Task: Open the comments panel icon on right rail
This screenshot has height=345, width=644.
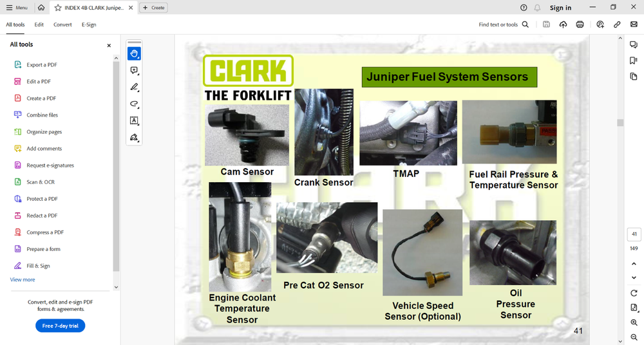Action: (634, 44)
